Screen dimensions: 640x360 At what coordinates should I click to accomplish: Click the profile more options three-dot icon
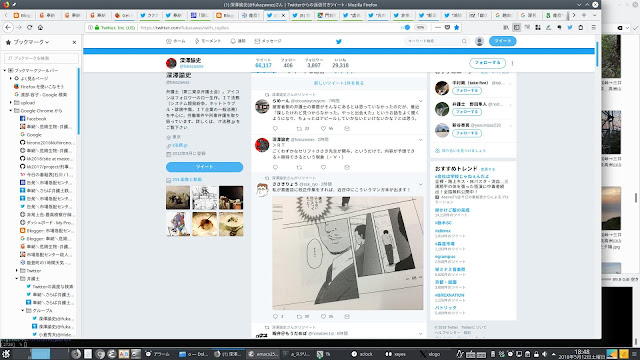pos(513,63)
